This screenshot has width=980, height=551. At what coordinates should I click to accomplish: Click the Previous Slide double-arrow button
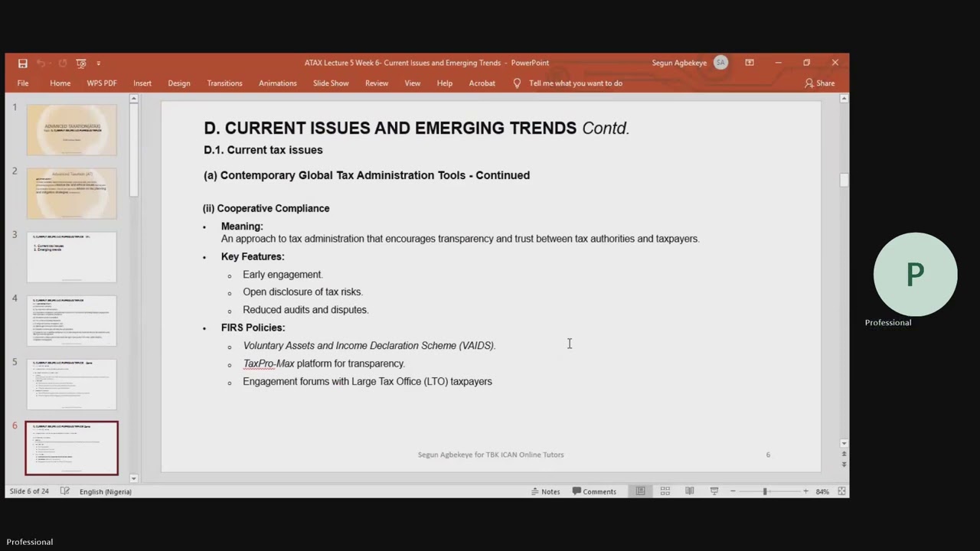pos(844,454)
